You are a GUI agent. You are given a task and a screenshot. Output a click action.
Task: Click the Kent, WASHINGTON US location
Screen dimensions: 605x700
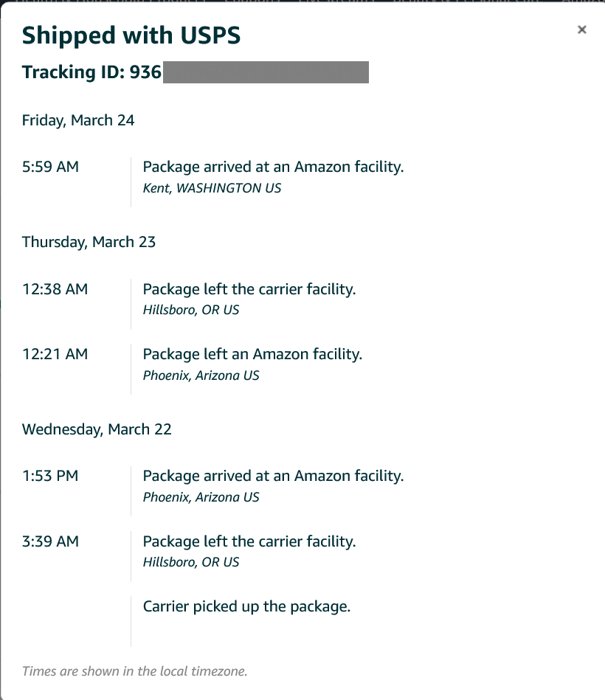pos(212,188)
